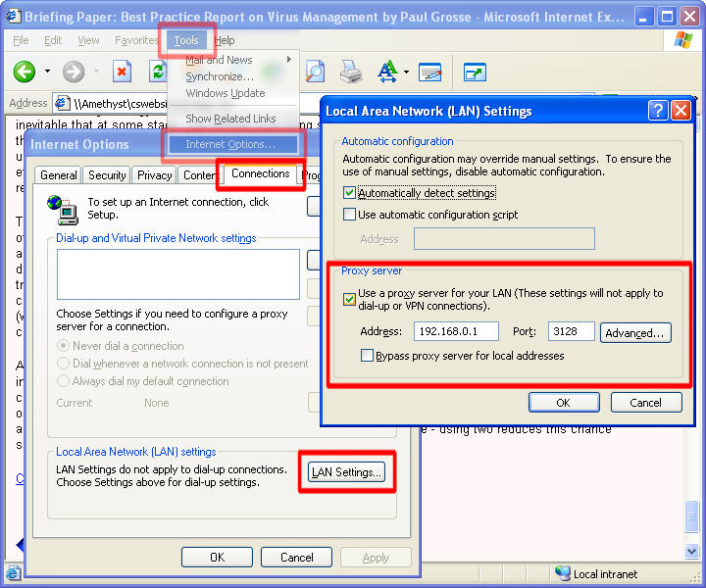The image size is (706, 588).
Task: Click the IE page vertical scrollbar thumb
Action: coord(691,516)
